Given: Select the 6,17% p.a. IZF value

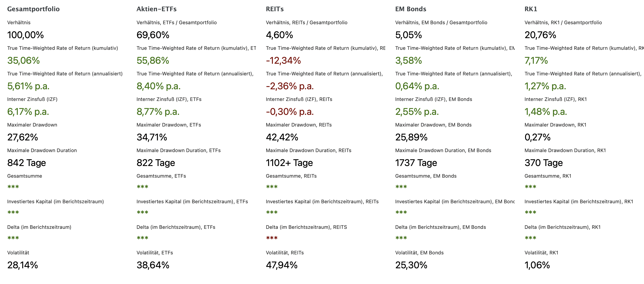Looking at the screenshot, I should pyautogui.click(x=28, y=112).
